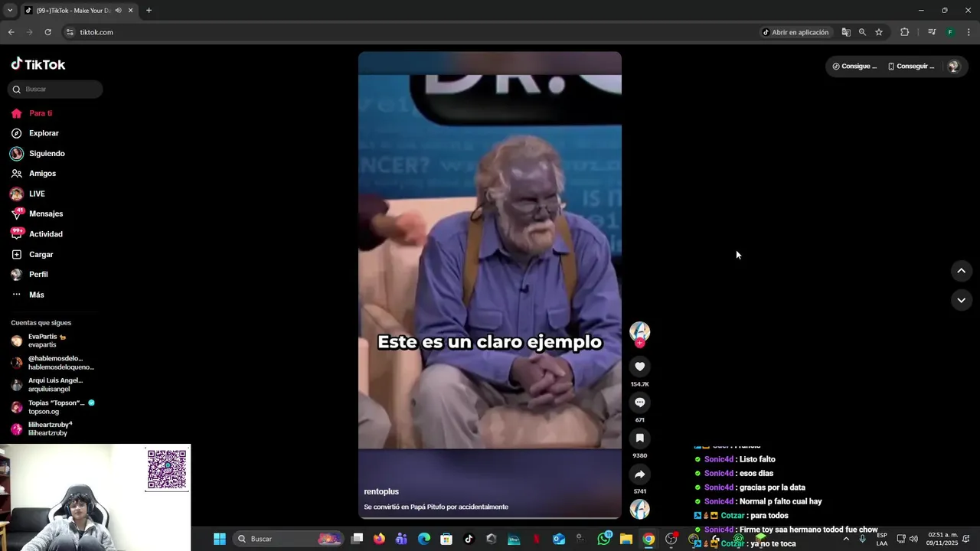Screen dimensions: 980x551
Task: Open the tab search dropdown
Action: [x=9, y=11]
